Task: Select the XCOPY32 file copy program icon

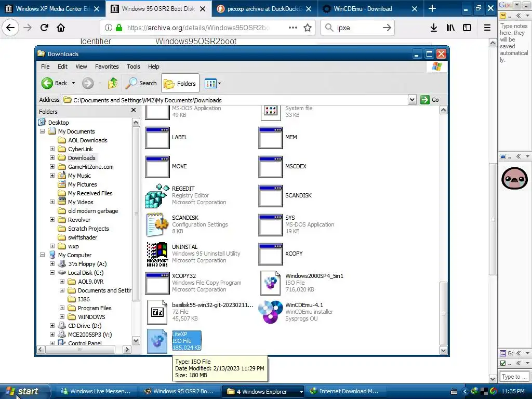Action: click(x=157, y=283)
